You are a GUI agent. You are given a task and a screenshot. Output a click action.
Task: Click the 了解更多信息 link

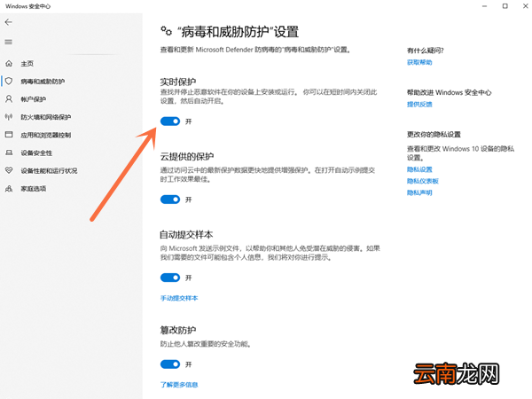[179, 385]
